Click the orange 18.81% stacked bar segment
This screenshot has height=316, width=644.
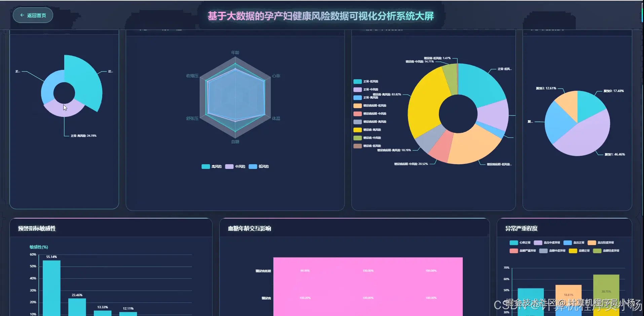568,295
